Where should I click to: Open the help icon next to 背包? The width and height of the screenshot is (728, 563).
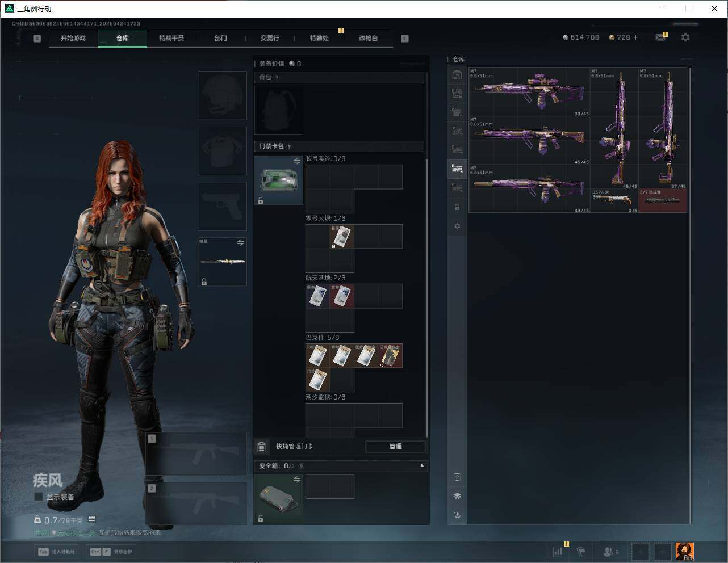(x=277, y=78)
